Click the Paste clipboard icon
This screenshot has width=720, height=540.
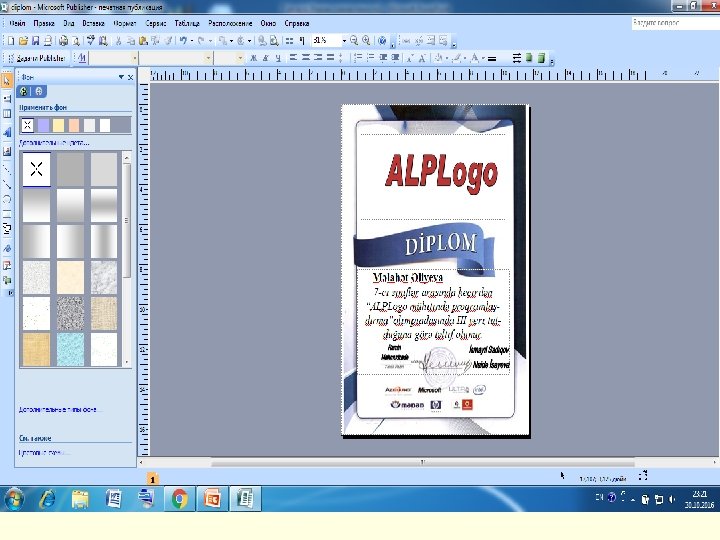(143, 41)
